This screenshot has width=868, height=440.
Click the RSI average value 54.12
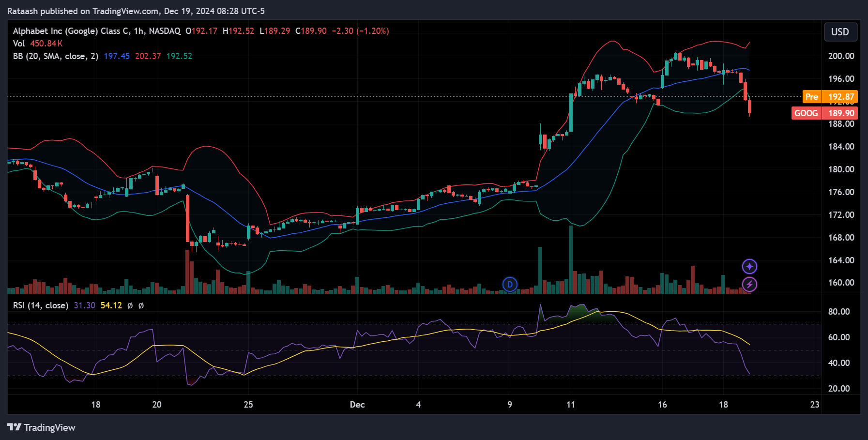click(x=111, y=305)
